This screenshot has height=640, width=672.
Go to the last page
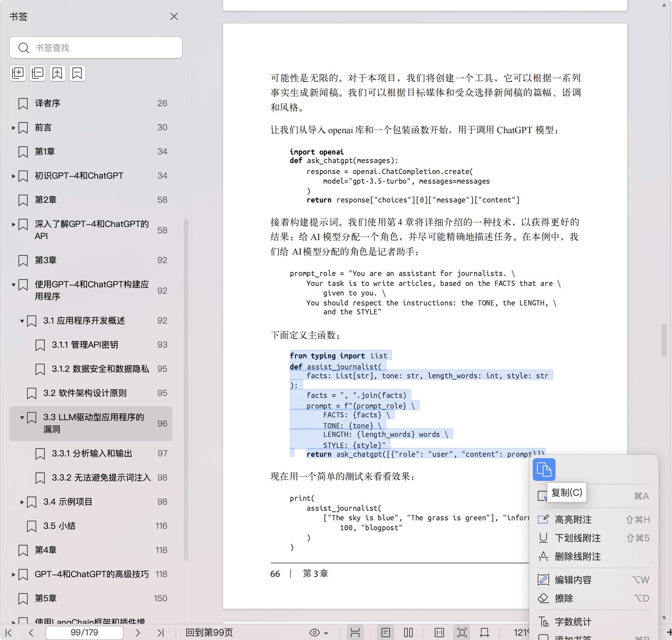161,633
